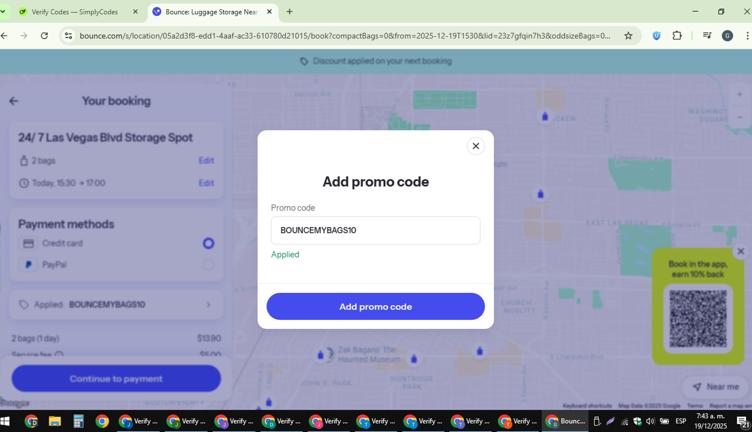The image size is (752, 432).
Task: Click the green Applied status text
Action: point(285,255)
